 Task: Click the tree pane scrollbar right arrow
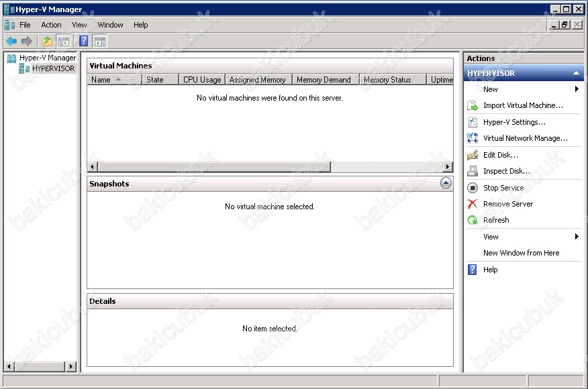coord(71,366)
